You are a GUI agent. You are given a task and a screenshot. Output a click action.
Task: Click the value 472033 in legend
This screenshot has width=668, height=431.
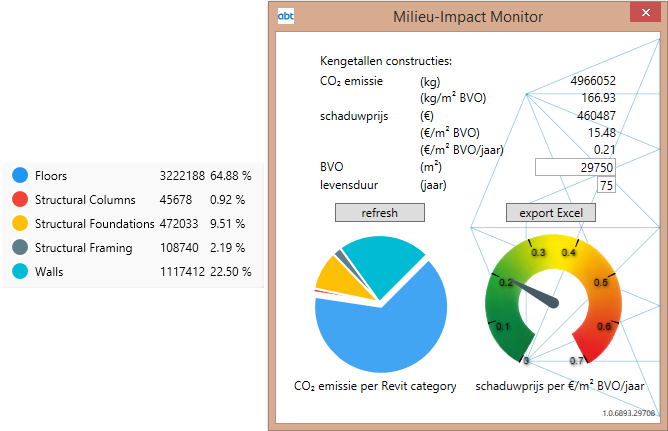click(x=179, y=224)
